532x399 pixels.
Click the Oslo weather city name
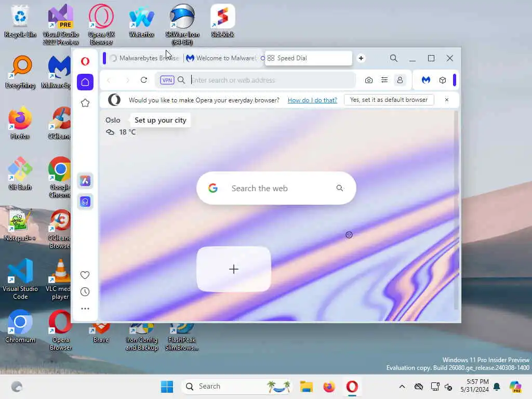113,120
